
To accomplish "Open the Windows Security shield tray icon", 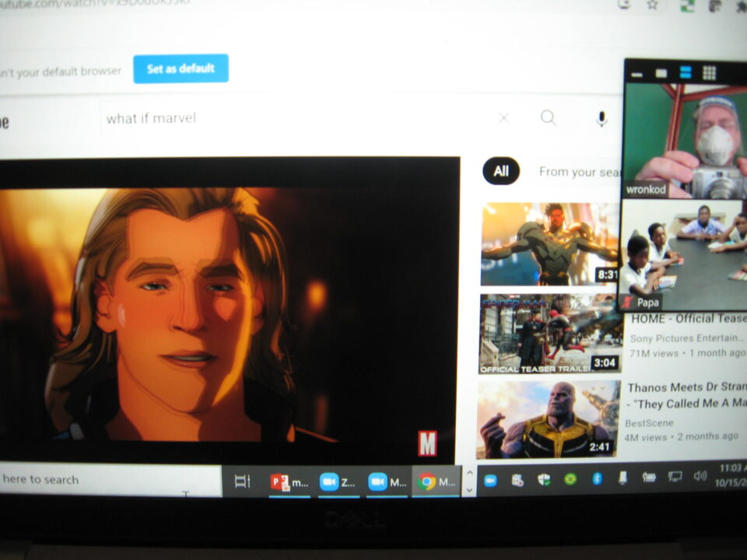I will click(x=544, y=480).
